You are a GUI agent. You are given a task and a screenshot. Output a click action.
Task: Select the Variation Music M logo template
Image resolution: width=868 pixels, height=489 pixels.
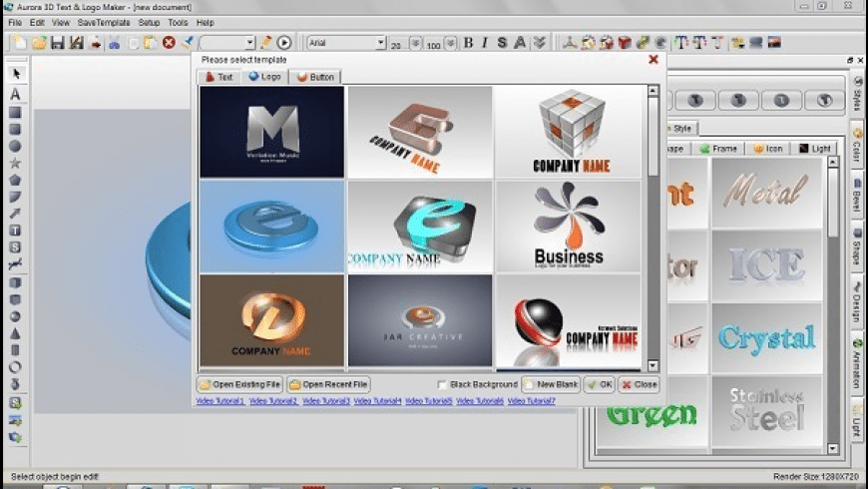click(271, 132)
